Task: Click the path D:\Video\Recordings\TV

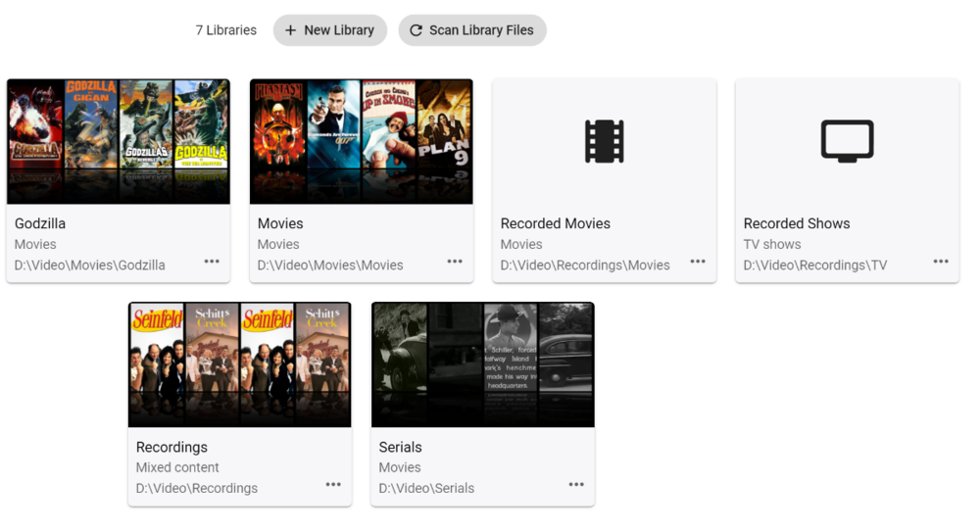Action: pyautogui.click(x=815, y=265)
